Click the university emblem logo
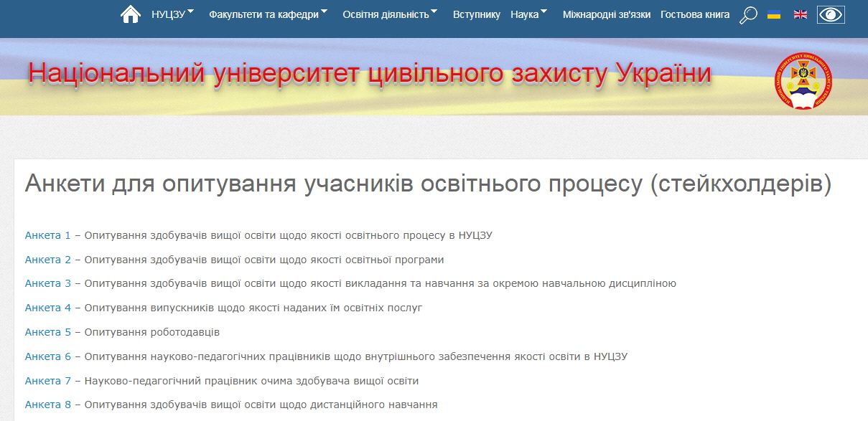Screen dimensions: 868x421 tap(803, 81)
